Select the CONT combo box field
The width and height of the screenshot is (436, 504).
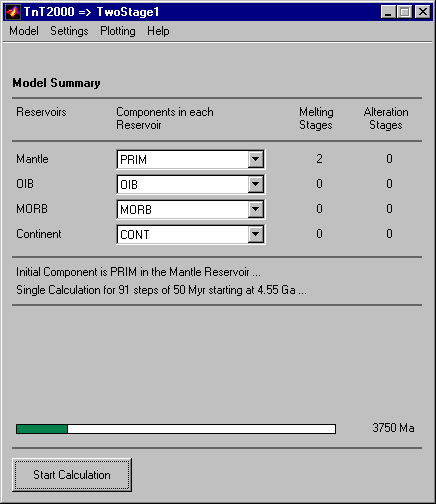(191, 234)
